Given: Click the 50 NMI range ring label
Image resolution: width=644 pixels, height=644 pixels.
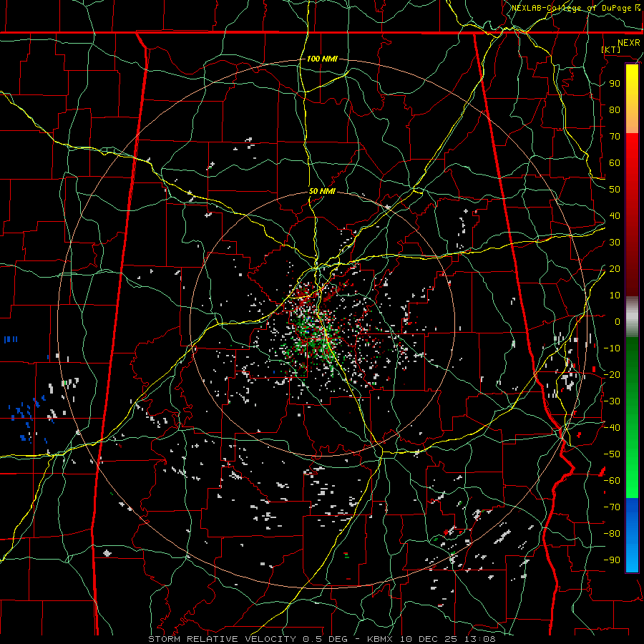Looking at the screenshot, I should tap(322, 191).
